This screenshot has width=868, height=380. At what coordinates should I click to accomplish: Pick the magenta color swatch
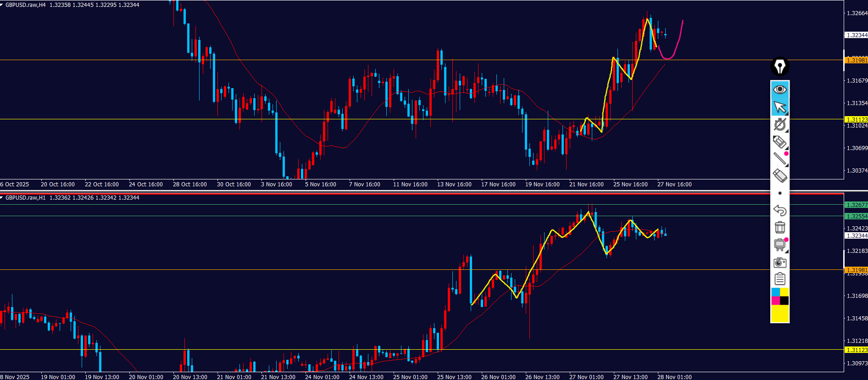tap(775, 301)
